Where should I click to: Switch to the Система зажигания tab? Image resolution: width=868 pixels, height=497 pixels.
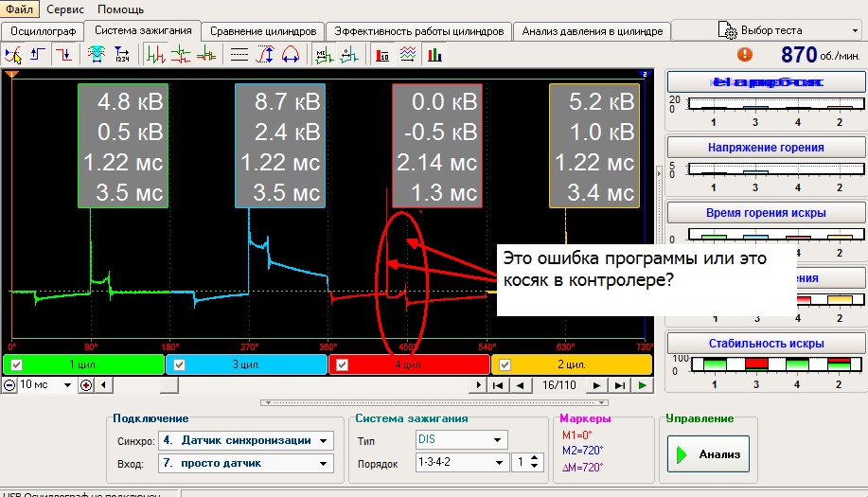tap(143, 30)
